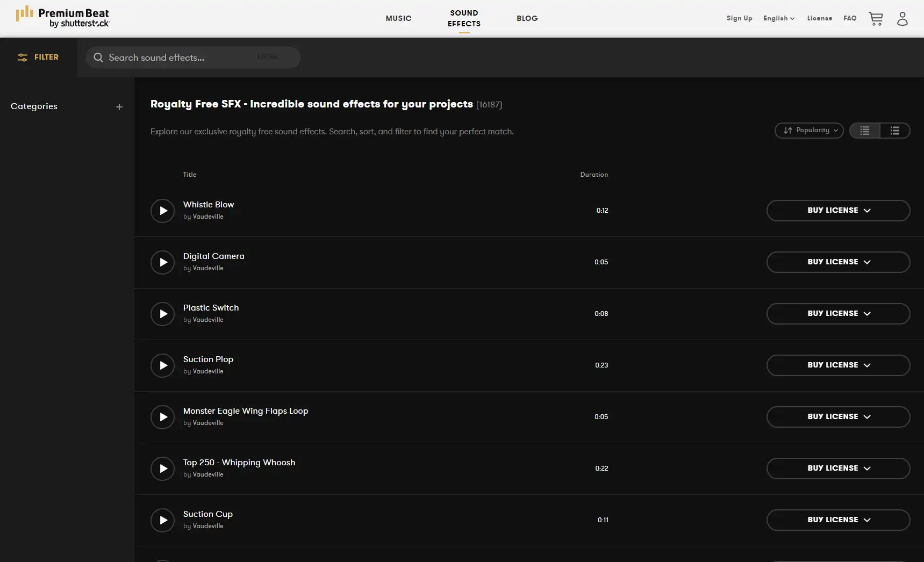This screenshot has height=562, width=924.
Task: Play the Whistle Blow sound effect
Action: pos(162,211)
